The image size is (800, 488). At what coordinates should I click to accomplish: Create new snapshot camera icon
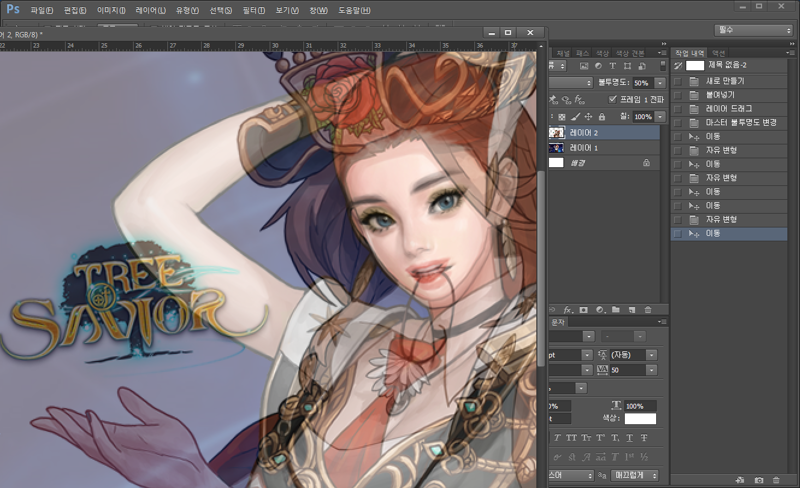tap(759, 480)
